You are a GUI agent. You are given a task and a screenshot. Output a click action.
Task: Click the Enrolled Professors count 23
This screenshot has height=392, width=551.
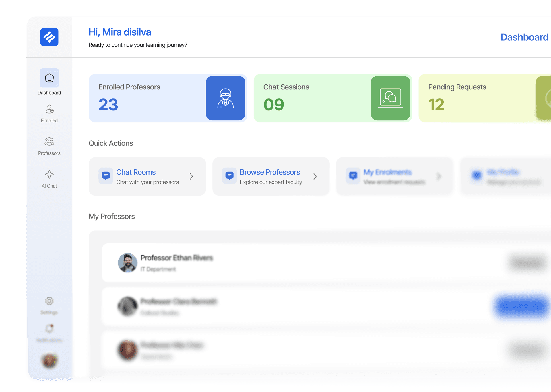pyautogui.click(x=108, y=104)
